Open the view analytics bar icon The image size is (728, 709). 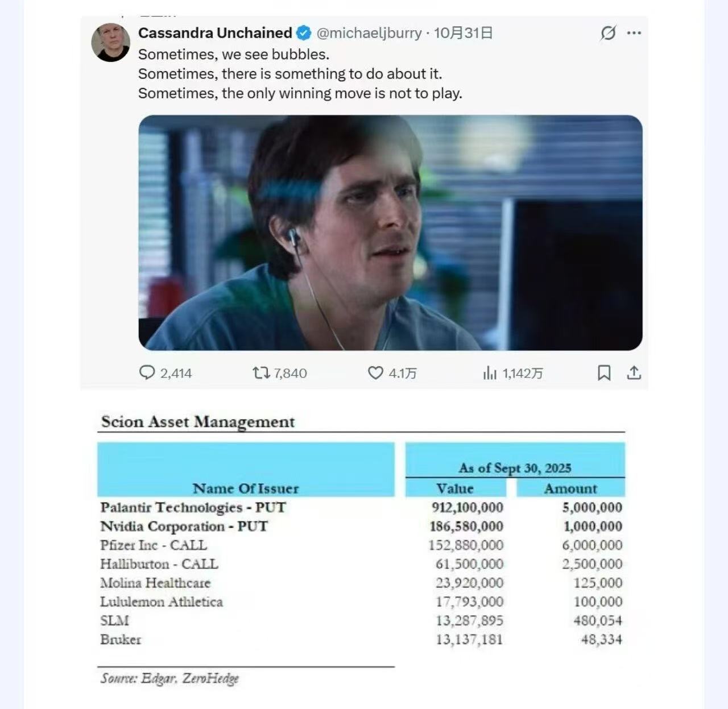tap(490, 373)
